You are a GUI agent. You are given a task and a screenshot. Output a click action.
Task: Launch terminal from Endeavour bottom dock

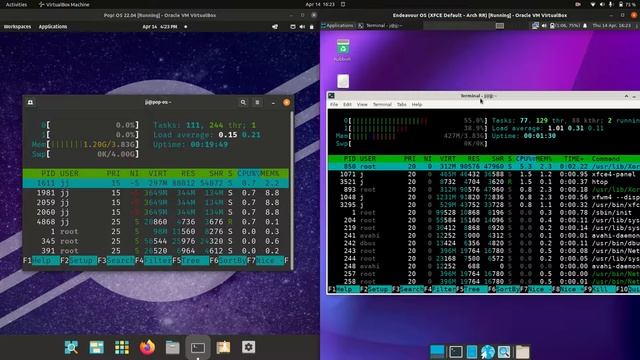click(x=456, y=351)
